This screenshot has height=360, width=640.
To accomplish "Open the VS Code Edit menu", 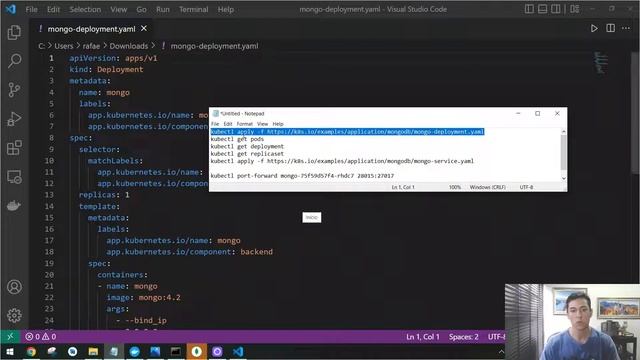I will (53, 9).
